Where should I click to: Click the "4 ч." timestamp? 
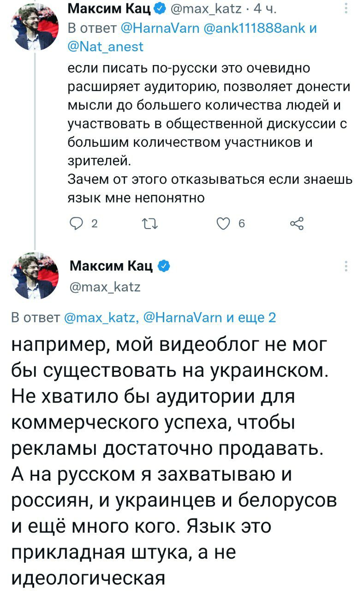(x=265, y=8)
